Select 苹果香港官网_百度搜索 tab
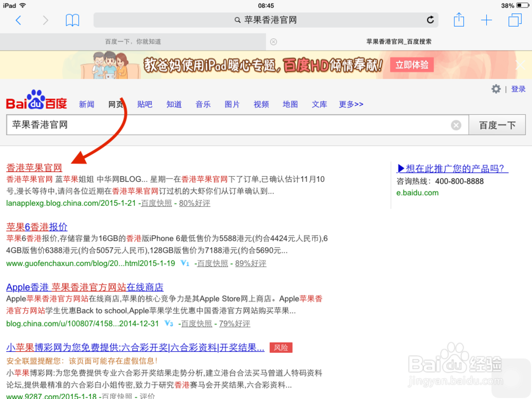 [x=399, y=41]
